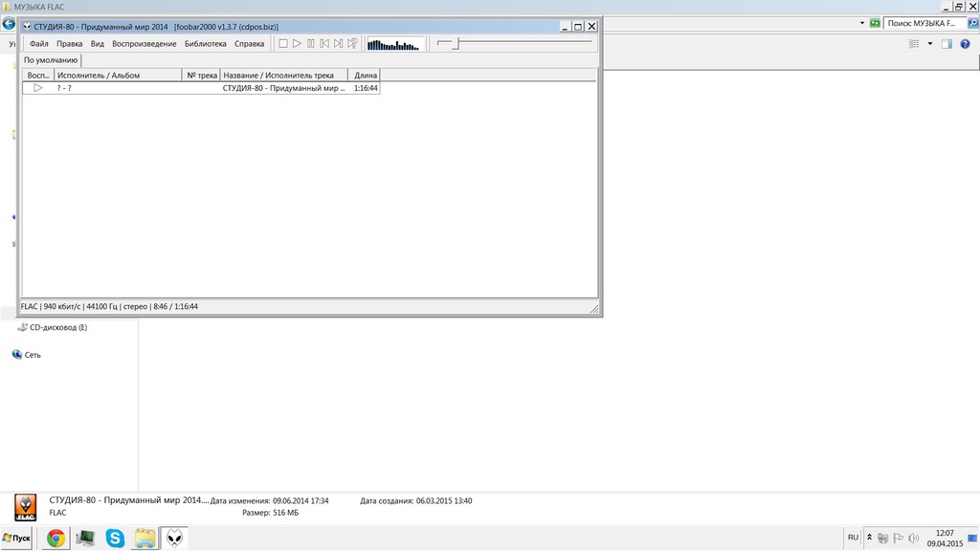The width and height of the screenshot is (980, 551).
Task: Click the magnifier search icon in Explorer
Action: [972, 23]
